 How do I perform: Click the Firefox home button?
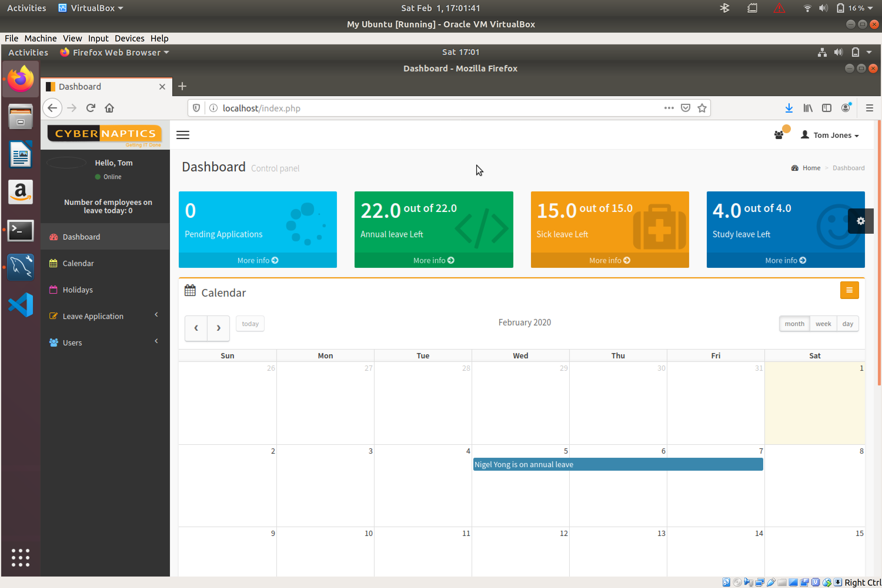[109, 108]
